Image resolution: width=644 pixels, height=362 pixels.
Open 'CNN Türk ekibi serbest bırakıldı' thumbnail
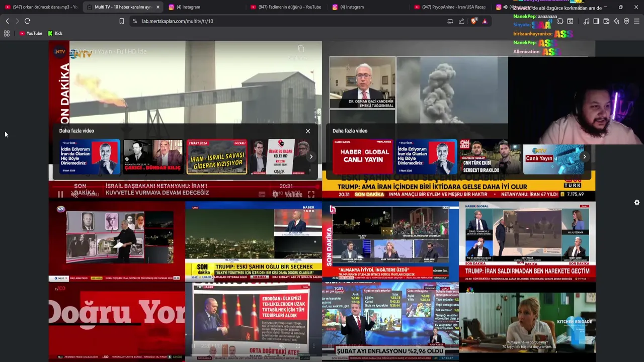pyautogui.click(x=490, y=157)
